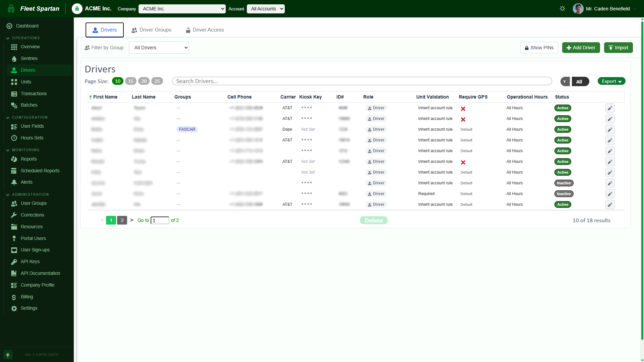Click the Delete button
Screen dimensions: 644x362
click(x=374, y=220)
